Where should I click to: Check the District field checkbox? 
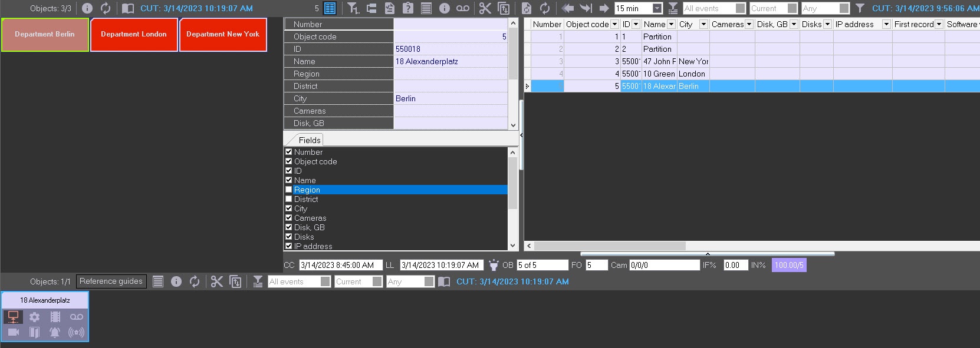(x=289, y=199)
